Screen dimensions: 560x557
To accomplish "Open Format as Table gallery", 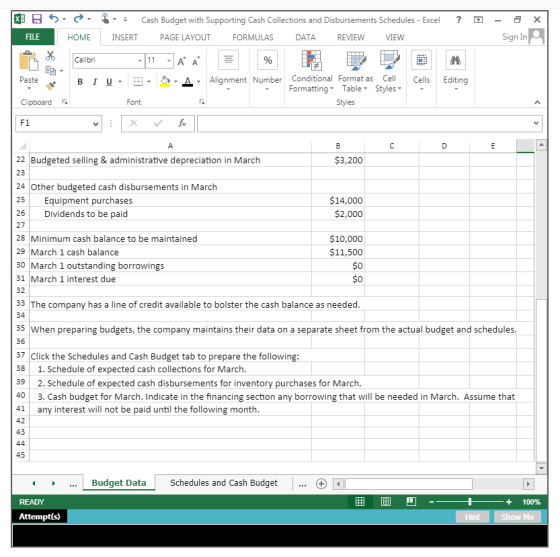I will click(x=356, y=71).
